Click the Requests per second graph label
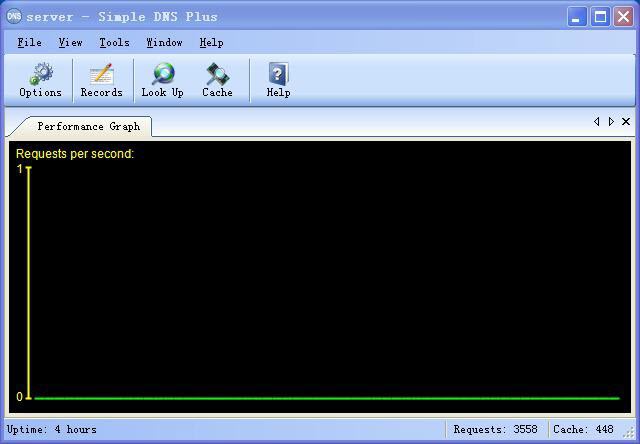640x444 pixels. click(75, 154)
